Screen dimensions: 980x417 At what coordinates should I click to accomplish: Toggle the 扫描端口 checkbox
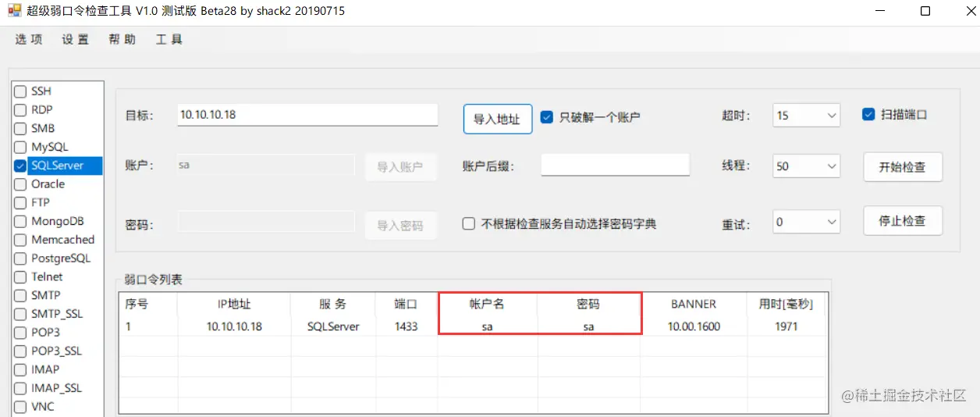[x=868, y=114]
